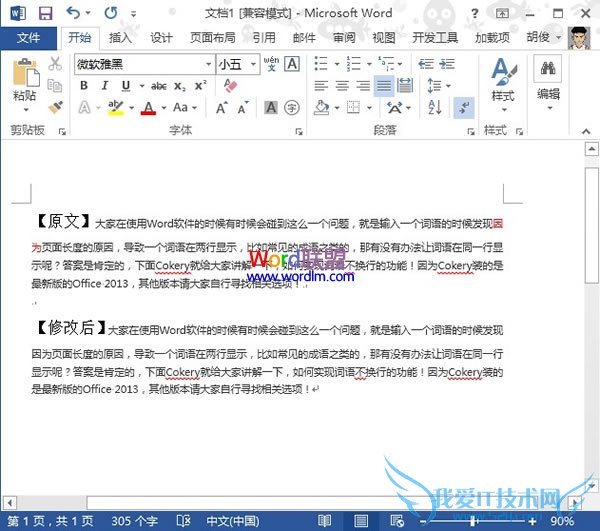
Task: Apply yellow highlight color
Action: (x=116, y=108)
